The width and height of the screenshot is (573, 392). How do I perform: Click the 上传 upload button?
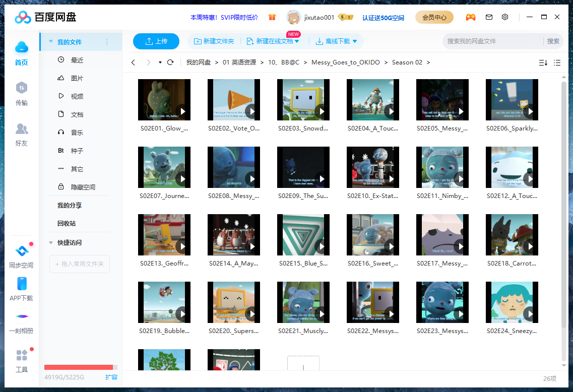(156, 41)
